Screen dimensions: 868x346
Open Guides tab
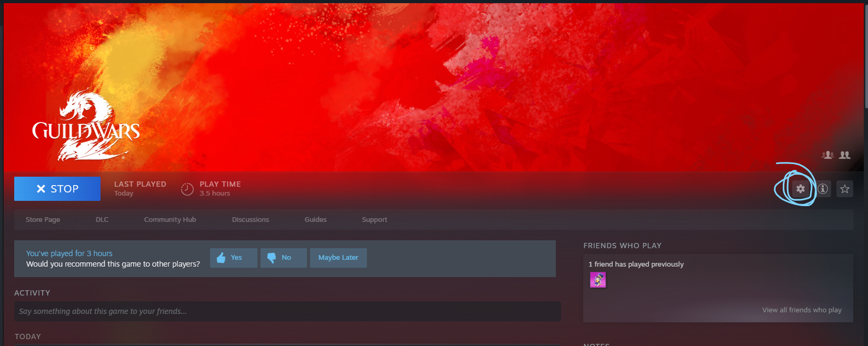(316, 220)
